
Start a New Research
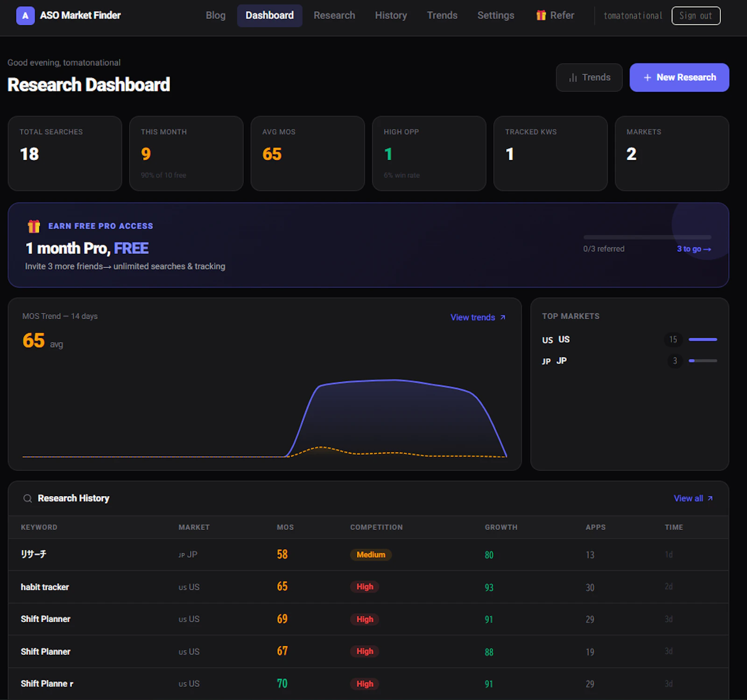[679, 77]
